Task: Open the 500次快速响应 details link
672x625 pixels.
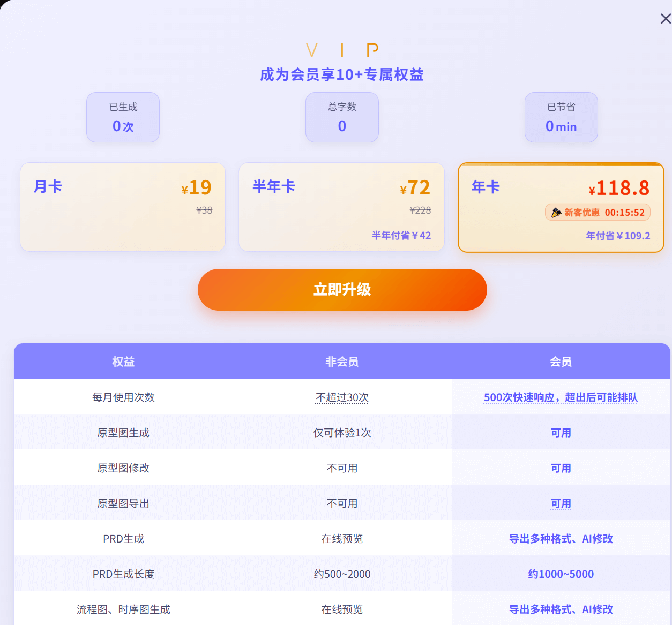Action: pos(561,397)
